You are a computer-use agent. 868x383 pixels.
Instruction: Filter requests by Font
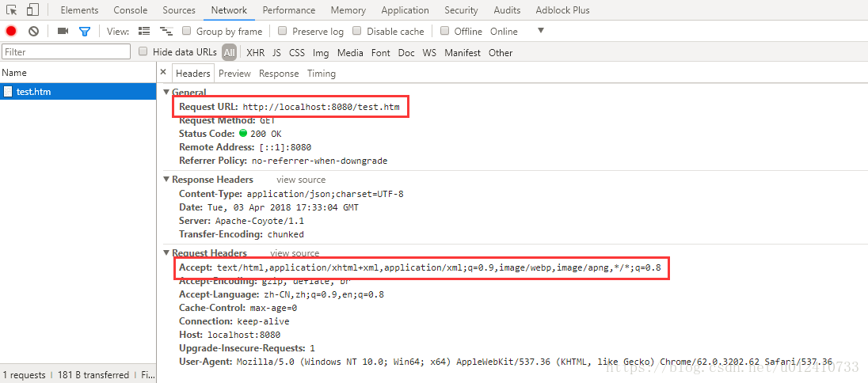click(381, 52)
